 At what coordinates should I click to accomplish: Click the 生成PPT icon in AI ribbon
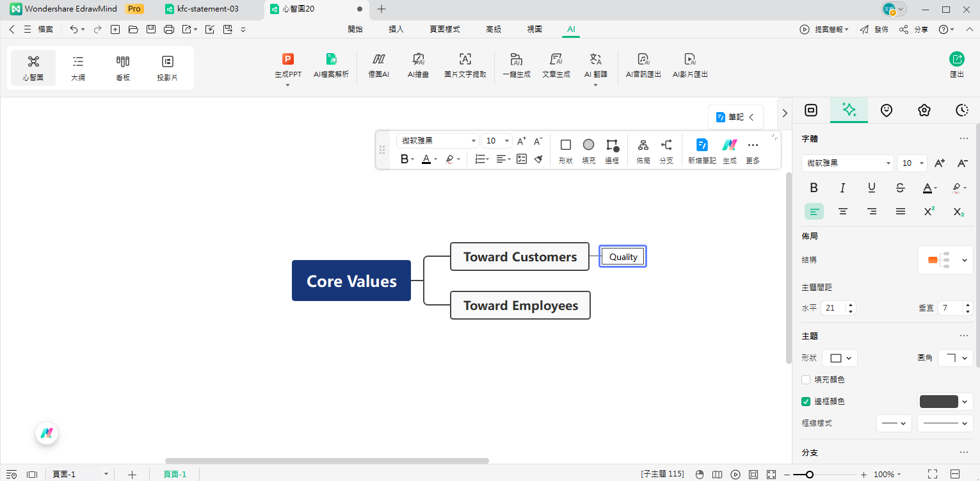[288, 60]
